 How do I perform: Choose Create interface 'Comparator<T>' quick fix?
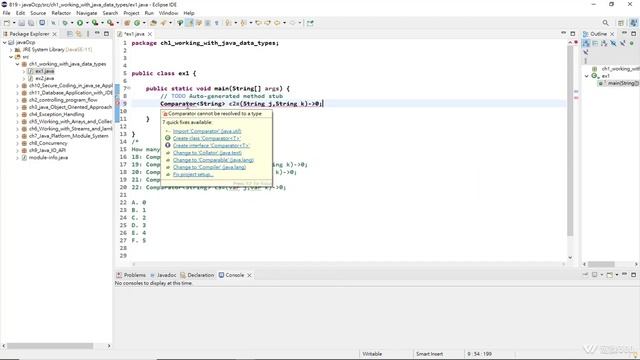211,145
